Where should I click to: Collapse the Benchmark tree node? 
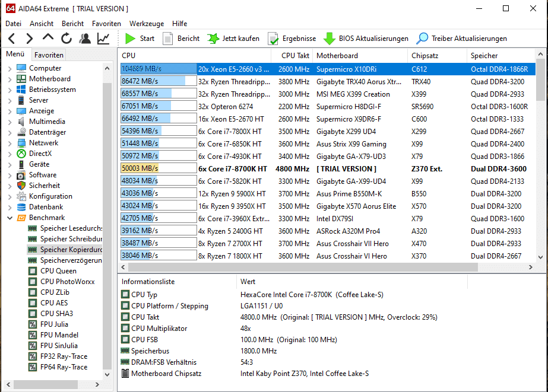click(x=9, y=218)
